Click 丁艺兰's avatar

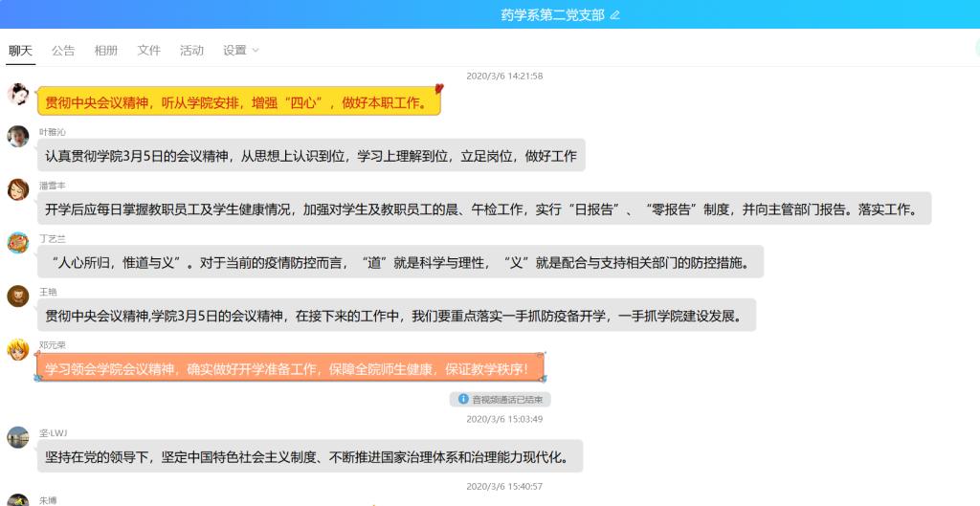(18, 243)
